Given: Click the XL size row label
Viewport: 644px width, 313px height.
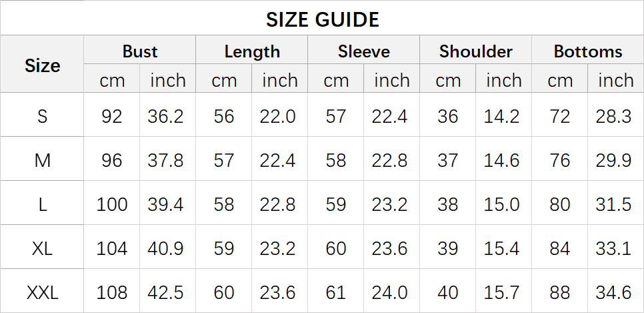Looking at the screenshot, I should 42,248.
